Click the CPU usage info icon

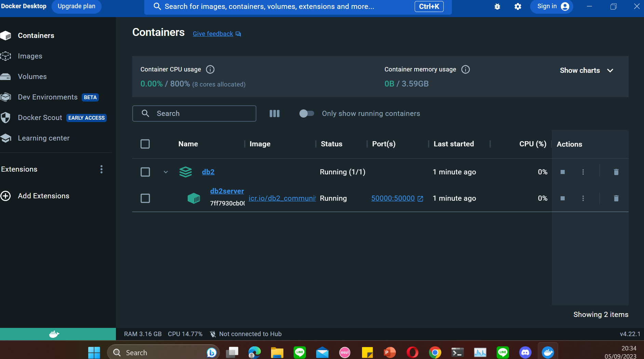210,69
